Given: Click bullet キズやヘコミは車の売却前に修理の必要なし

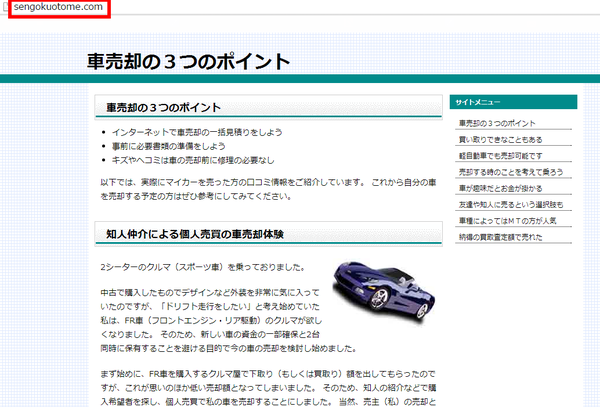Looking at the screenshot, I should point(193,160).
